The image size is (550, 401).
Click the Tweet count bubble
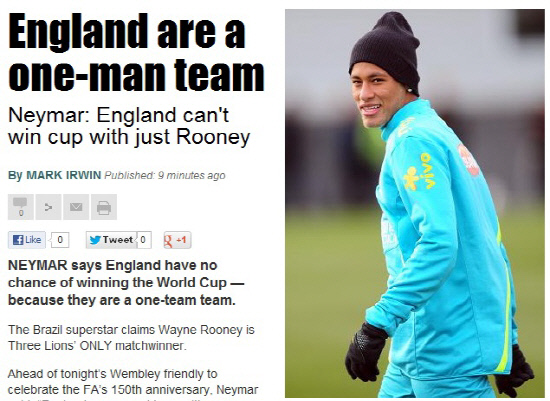[x=144, y=240]
